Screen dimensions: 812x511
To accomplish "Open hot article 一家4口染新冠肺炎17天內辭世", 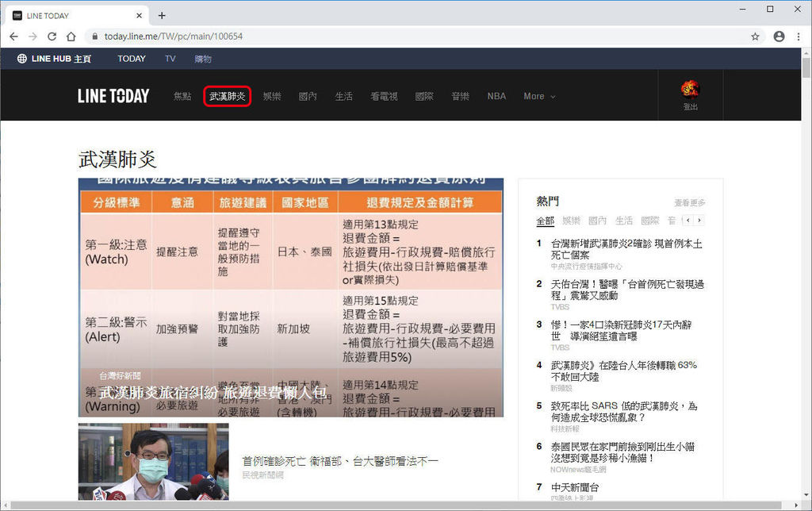I will click(x=621, y=330).
